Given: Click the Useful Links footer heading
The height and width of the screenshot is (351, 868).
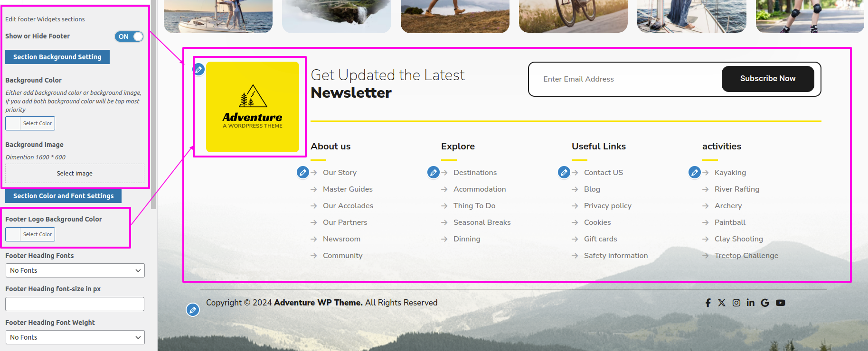Looking at the screenshot, I should pos(598,147).
